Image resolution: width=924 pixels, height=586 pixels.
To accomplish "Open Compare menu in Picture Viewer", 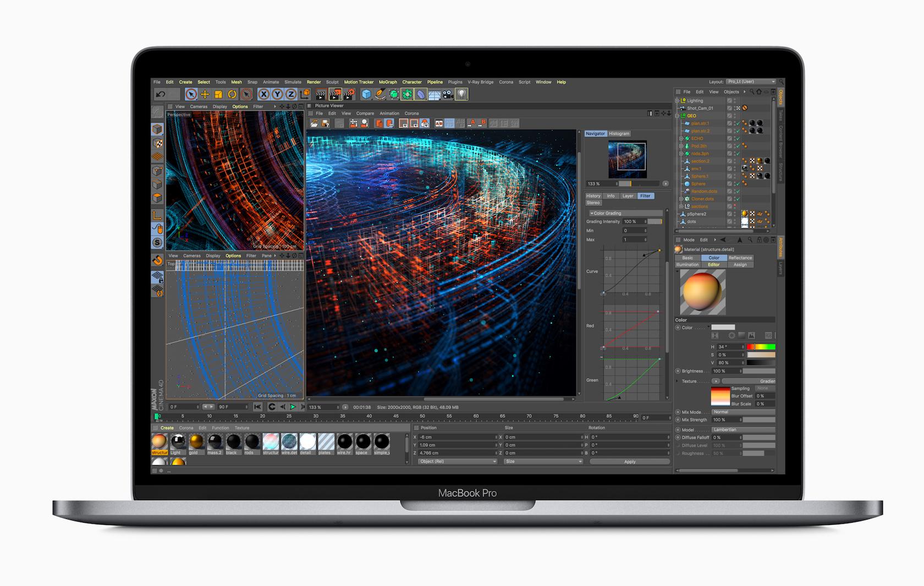I will click(365, 113).
